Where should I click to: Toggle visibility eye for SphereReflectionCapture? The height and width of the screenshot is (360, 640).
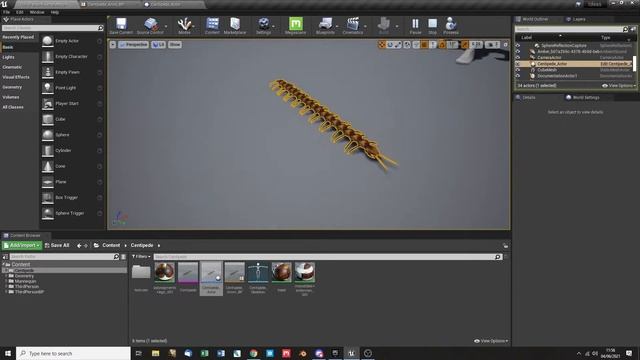[518, 46]
